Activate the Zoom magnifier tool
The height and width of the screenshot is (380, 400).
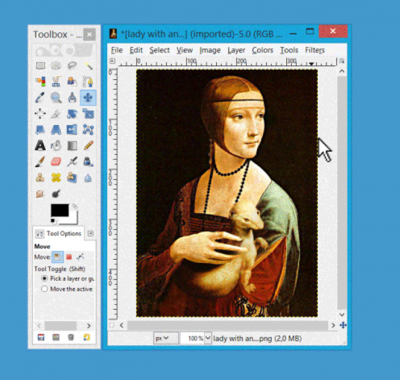56,98
